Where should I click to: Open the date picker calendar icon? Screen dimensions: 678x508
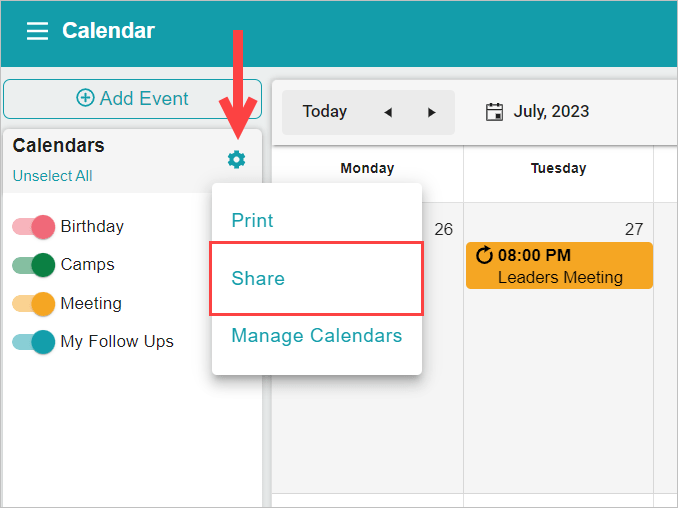494,112
